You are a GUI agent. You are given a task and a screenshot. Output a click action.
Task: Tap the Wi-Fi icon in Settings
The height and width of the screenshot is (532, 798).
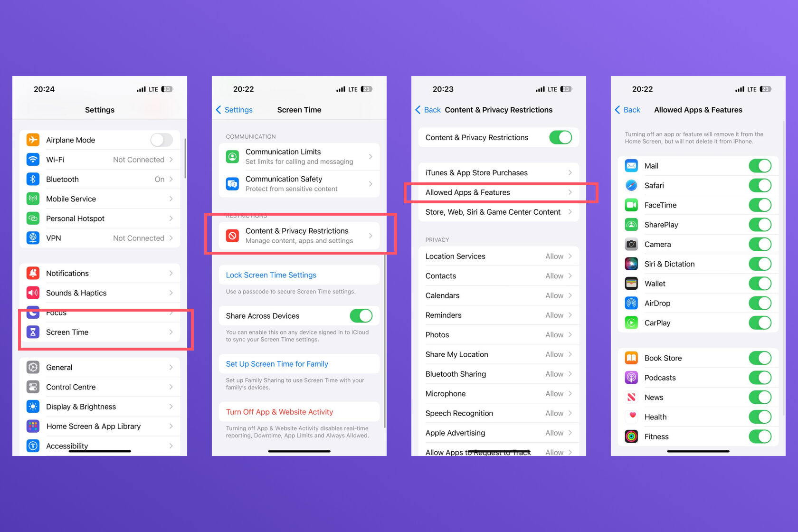[x=33, y=160]
